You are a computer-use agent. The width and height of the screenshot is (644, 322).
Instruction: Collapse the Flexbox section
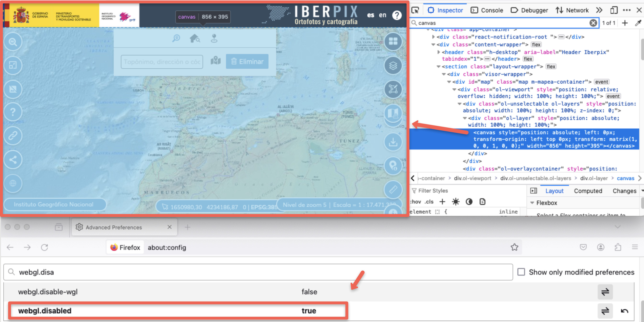tap(532, 203)
